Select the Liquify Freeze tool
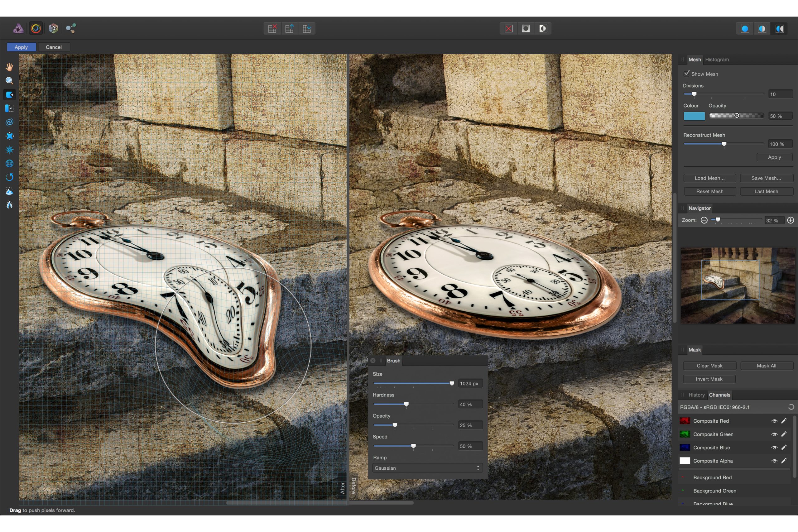The image size is (798, 532). [x=9, y=191]
